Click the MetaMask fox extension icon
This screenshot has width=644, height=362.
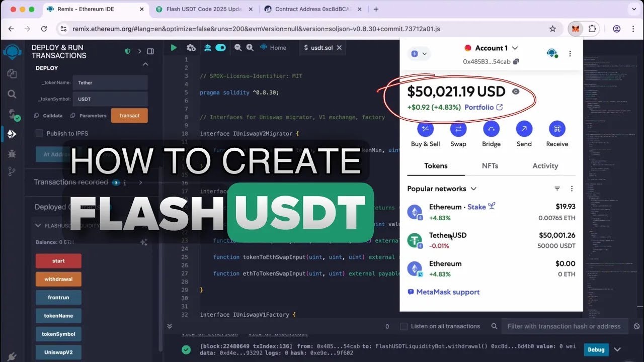pyautogui.click(x=575, y=29)
